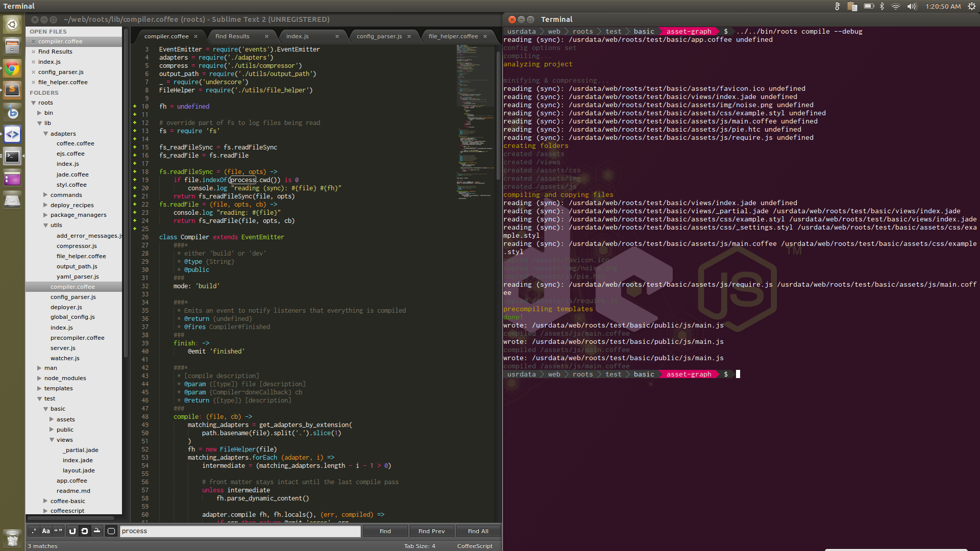Image resolution: width=980 pixels, height=551 pixels.
Task: Open the disk drive launcher icon
Action: (12, 201)
